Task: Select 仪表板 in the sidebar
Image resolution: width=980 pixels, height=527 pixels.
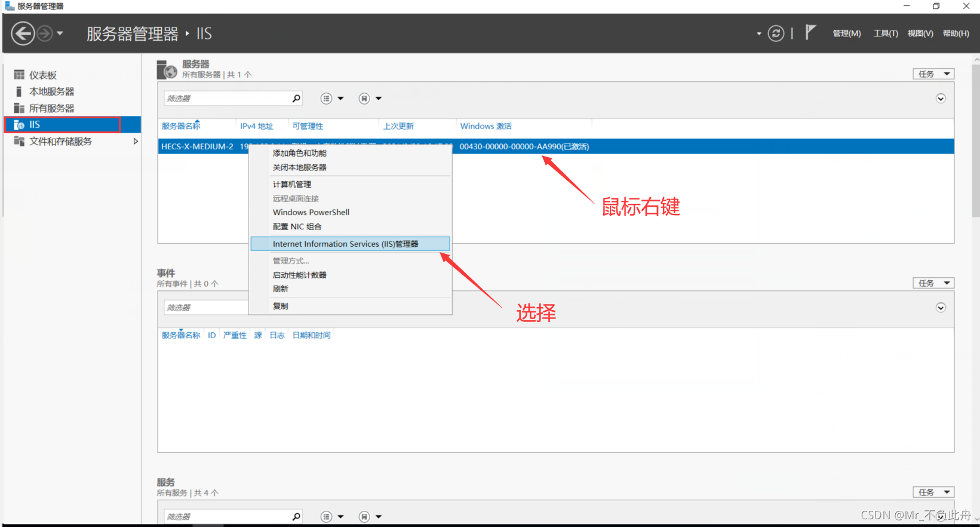Action: click(43, 75)
